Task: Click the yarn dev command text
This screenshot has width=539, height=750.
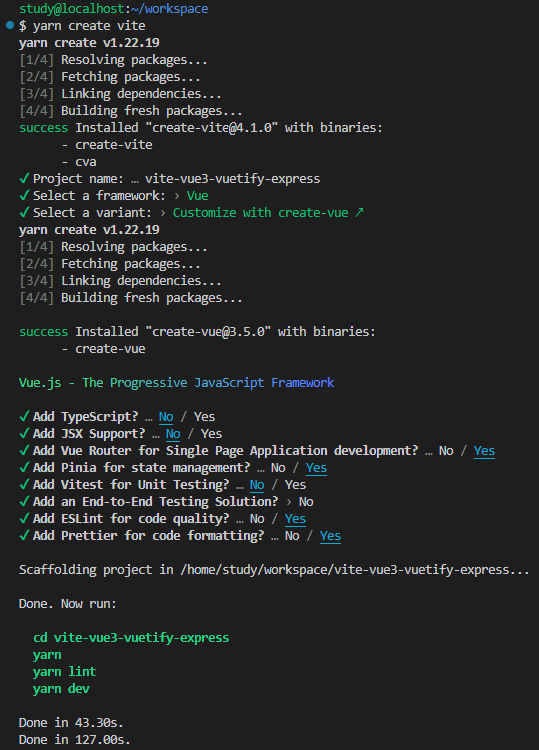Action: coord(61,689)
